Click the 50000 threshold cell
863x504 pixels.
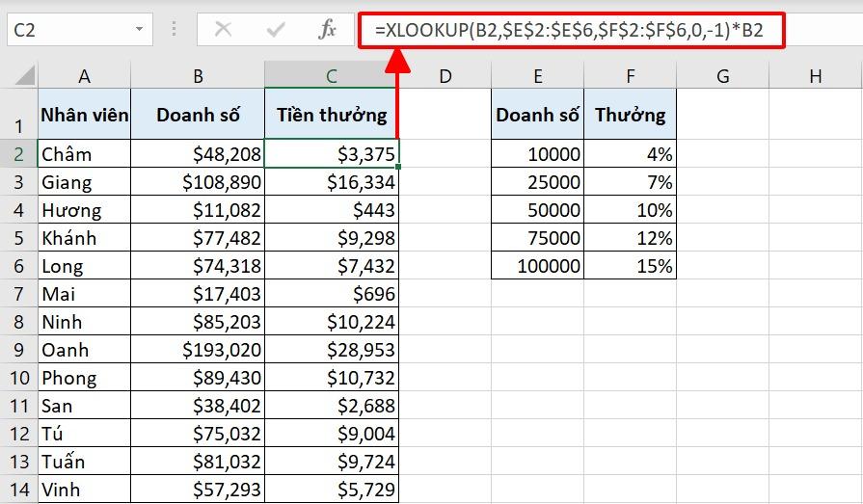point(537,210)
